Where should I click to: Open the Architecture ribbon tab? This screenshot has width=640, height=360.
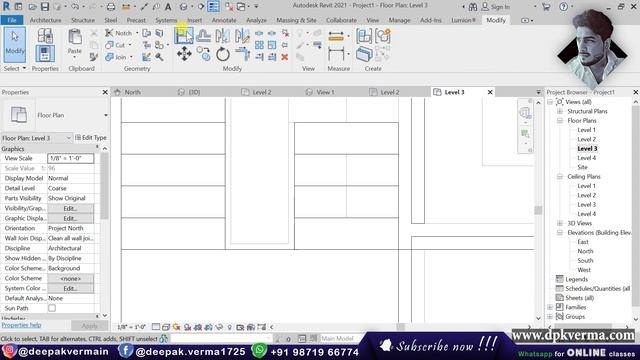pos(45,20)
